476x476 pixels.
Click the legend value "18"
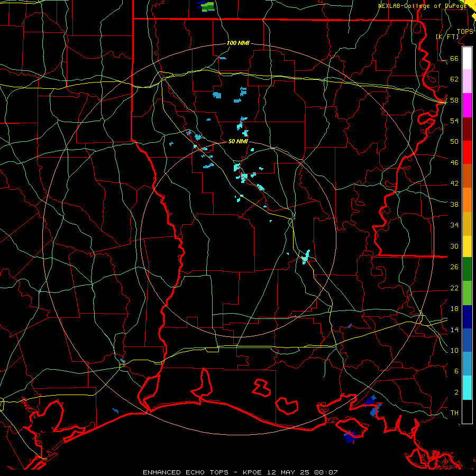coord(454,309)
